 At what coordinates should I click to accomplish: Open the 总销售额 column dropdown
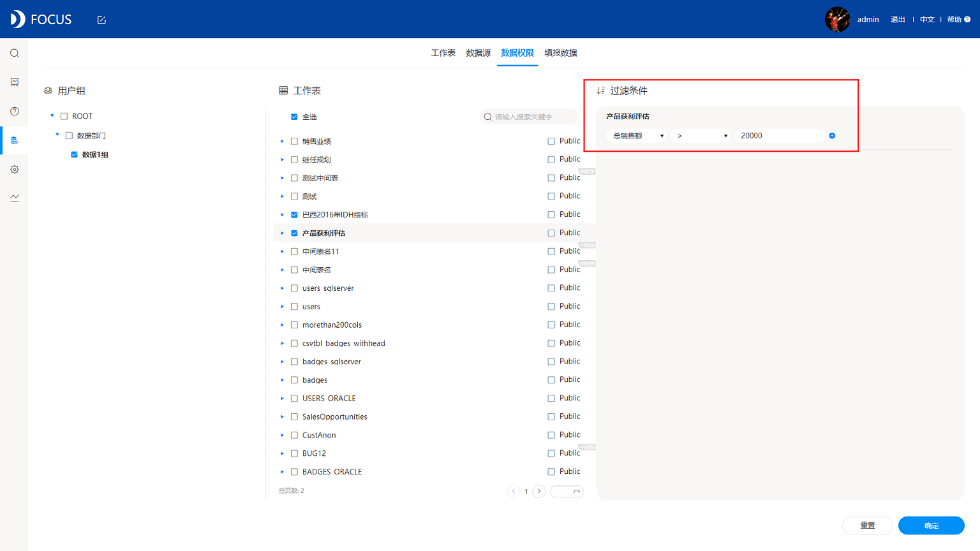coord(637,136)
